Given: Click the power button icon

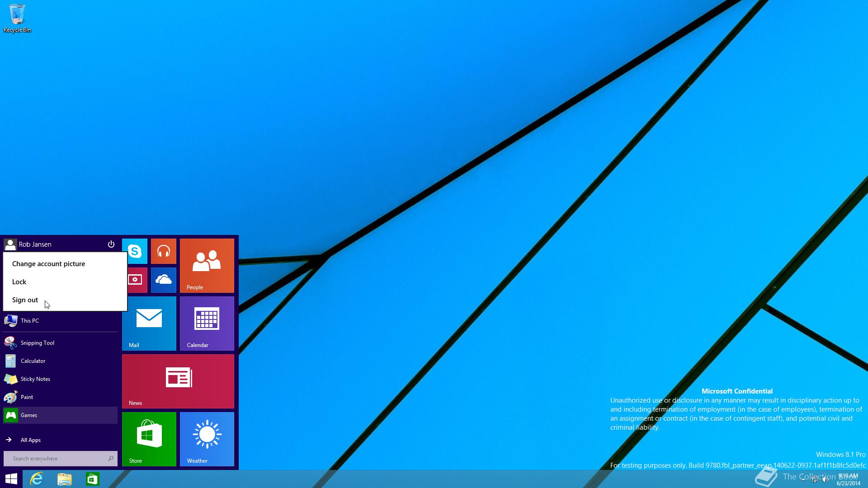Looking at the screenshot, I should coord(111,244).
